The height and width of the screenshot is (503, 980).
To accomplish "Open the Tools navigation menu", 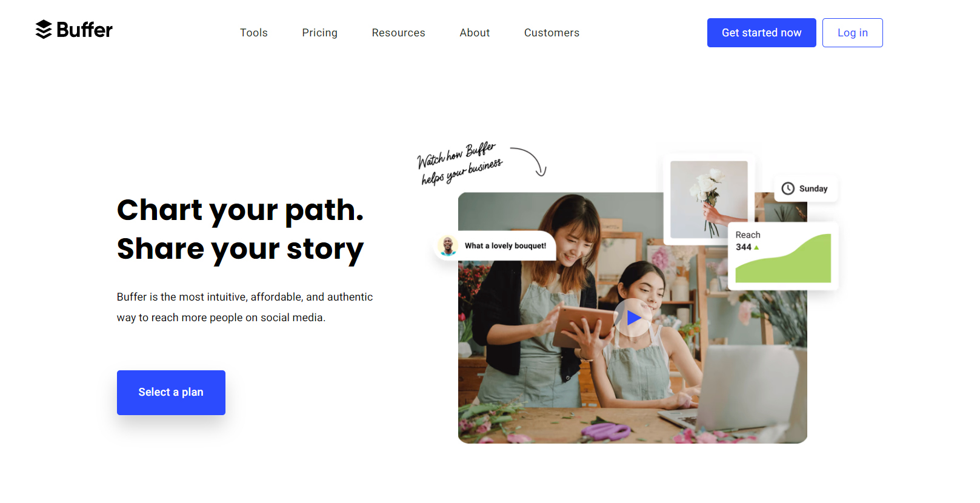I will tap(253, 33).
